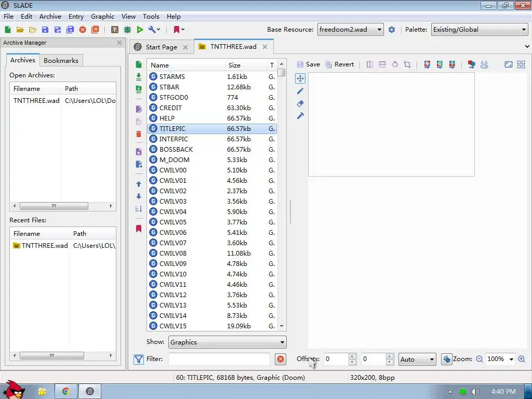Open the Archive menu
This screenshot has width=532, height=399.
[50, 16]
